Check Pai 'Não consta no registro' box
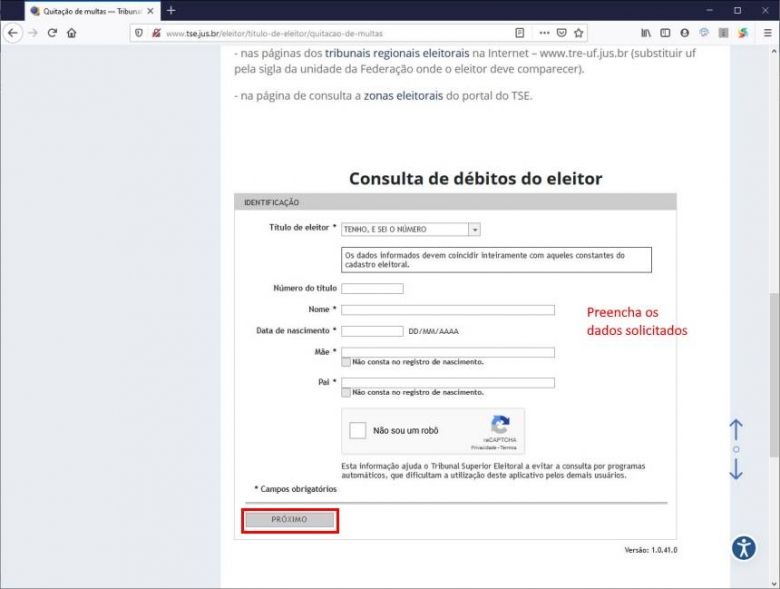Viewport: 780px width, 589px height. tap(346, 393)
